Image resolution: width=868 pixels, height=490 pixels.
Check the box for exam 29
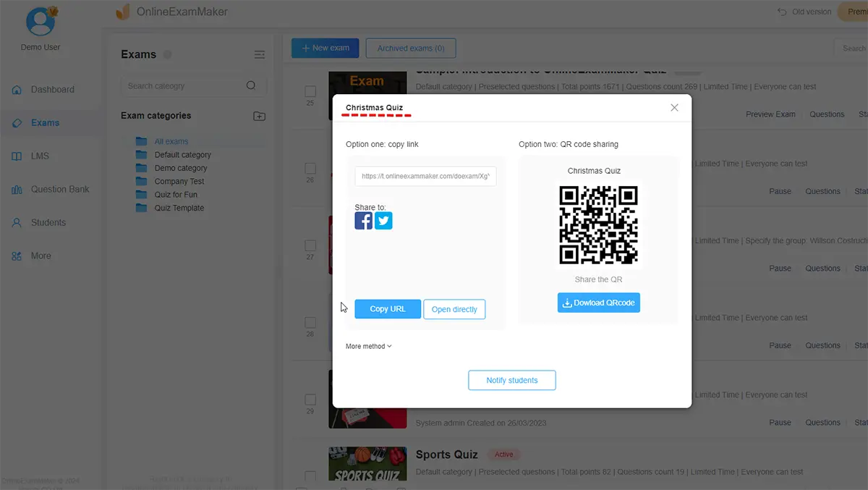310,400
